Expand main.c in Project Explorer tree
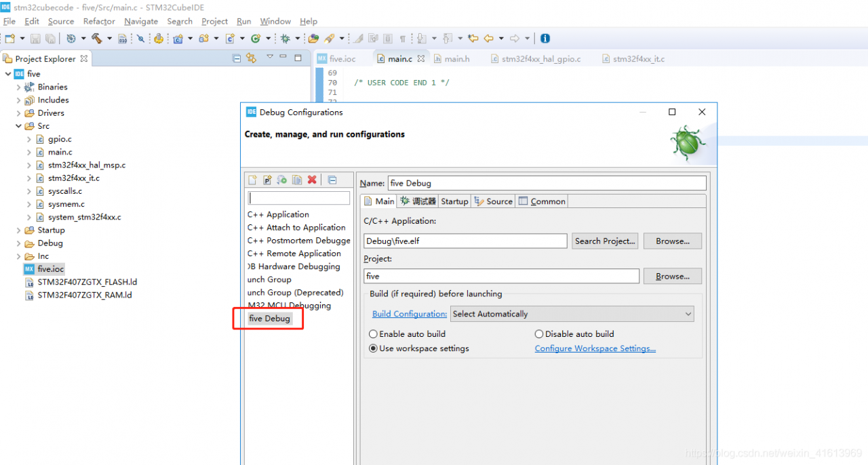 point(29,152)
